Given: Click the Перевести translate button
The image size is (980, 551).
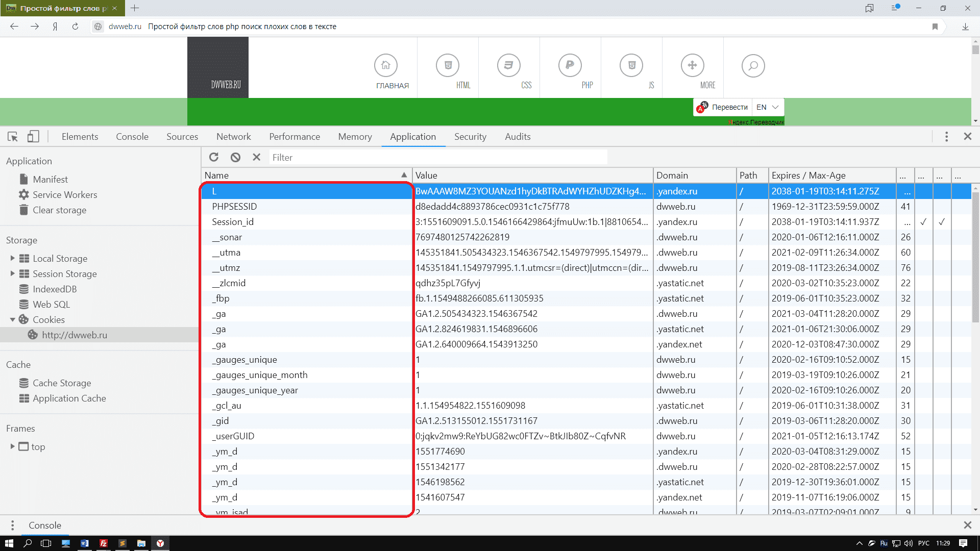Looking at the screenshot, I should tap(723, 107).
